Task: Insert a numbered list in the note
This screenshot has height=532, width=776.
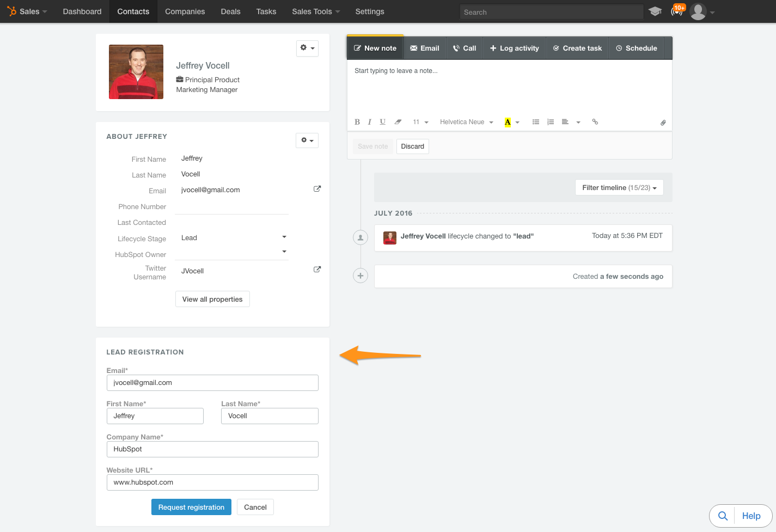Action: pos(551,121)
